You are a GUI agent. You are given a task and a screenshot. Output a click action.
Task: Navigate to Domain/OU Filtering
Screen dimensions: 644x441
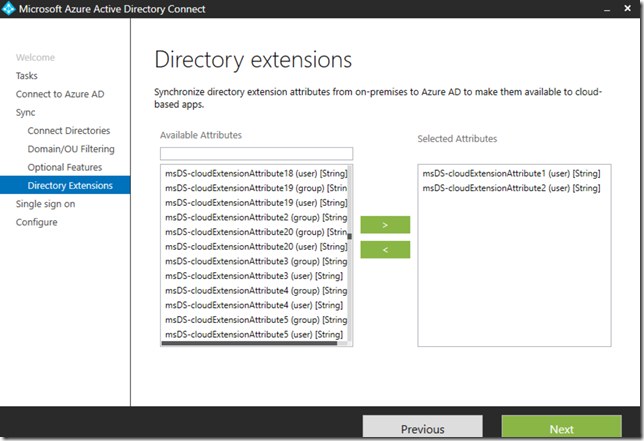click(71, 149)
